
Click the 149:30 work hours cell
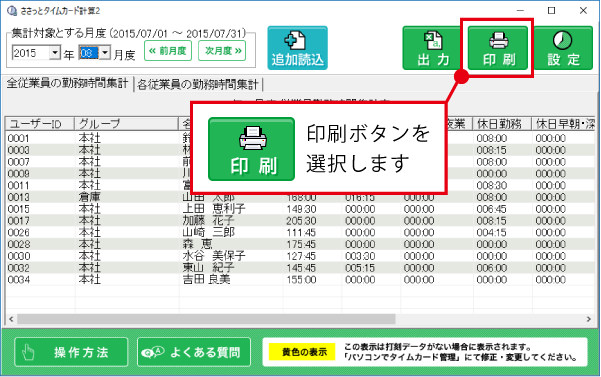pos(301,209)
